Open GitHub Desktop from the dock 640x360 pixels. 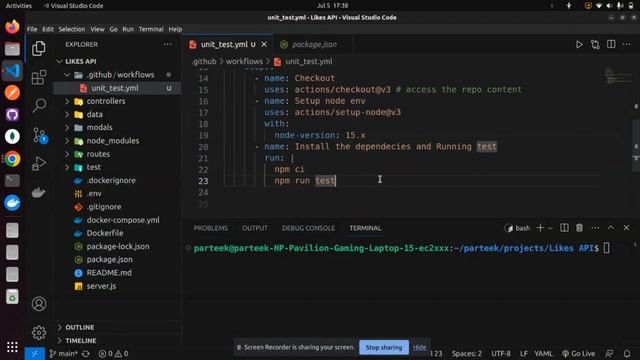point(12,115)
